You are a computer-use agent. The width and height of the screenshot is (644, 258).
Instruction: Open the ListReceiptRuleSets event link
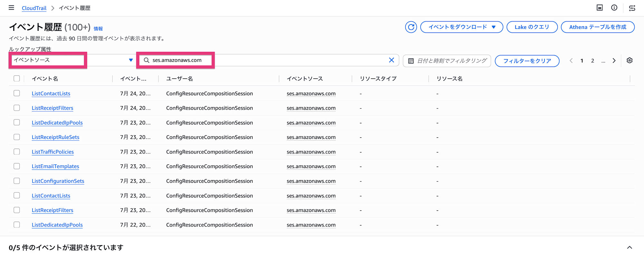coord(55,137)
